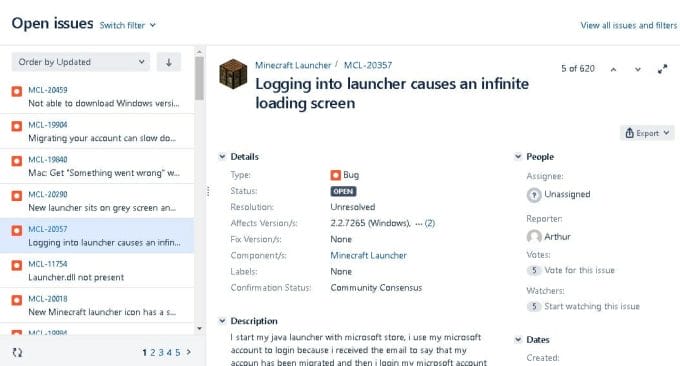
Task: Click 'Launcher.dll not present' summary
Action: pyautogui.click(x=76, y=277)
